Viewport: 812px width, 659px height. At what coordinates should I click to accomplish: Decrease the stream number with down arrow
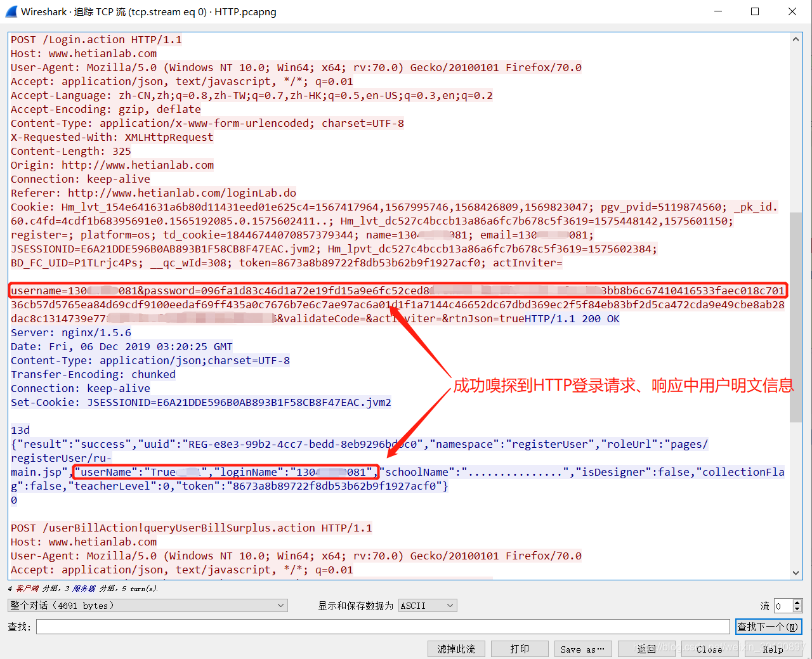click(x=798, y=610)
